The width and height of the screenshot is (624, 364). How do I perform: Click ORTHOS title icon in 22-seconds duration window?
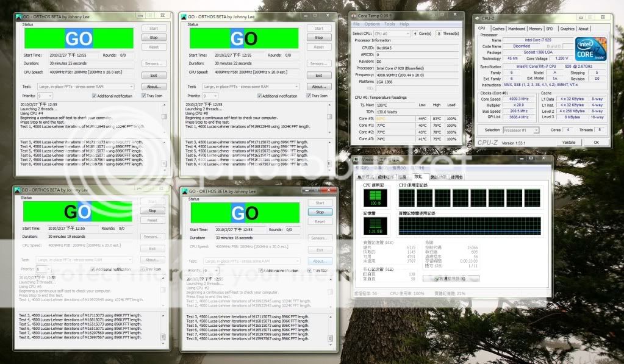click(184, 16)
